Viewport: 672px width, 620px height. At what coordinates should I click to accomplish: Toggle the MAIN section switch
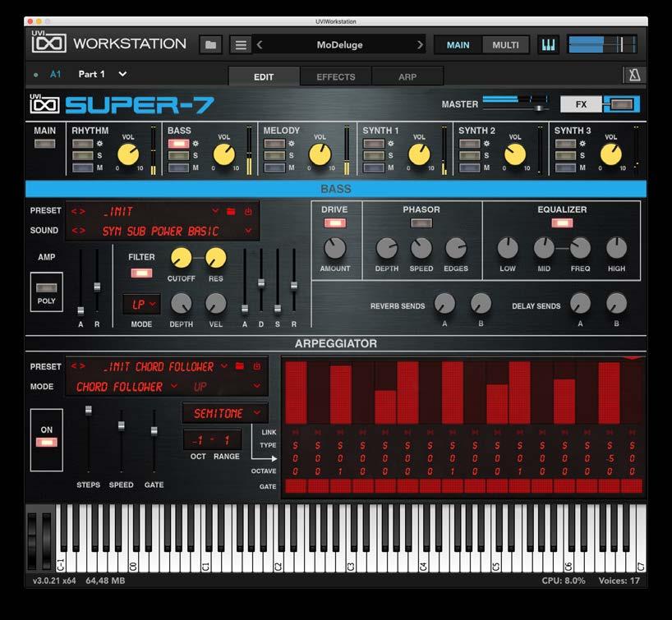pos(44,144)
